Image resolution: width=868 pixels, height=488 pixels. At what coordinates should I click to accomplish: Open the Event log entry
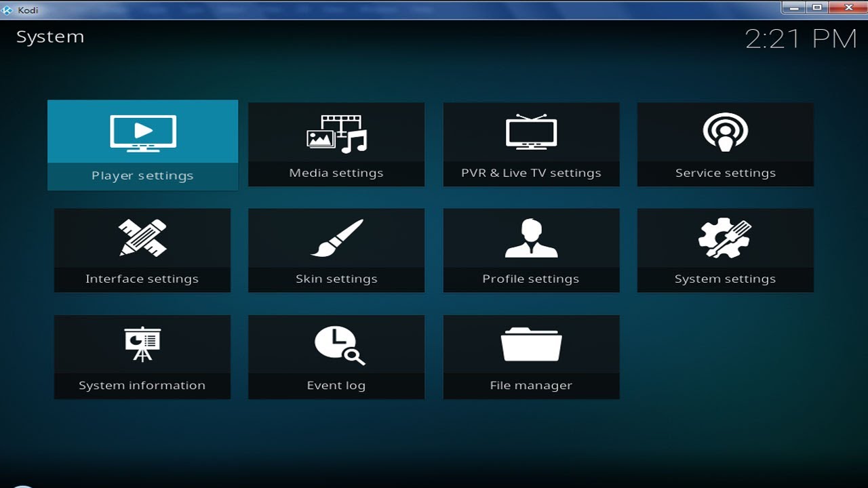[x=336, y=357]
